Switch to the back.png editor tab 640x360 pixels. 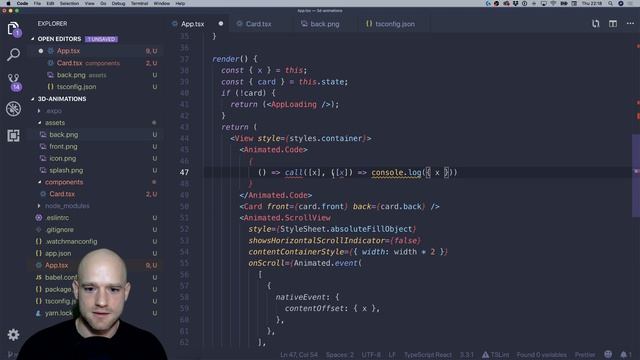pos(324,24)
